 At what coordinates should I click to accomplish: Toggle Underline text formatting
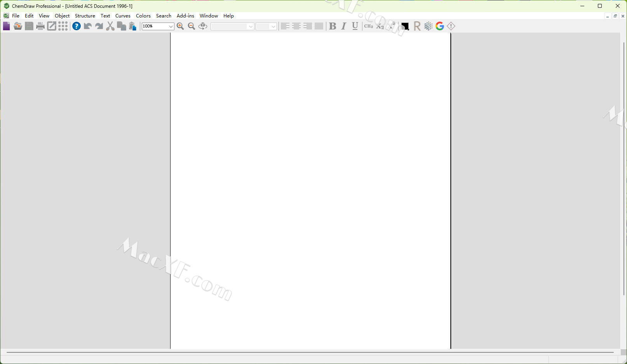coord(355,26)
